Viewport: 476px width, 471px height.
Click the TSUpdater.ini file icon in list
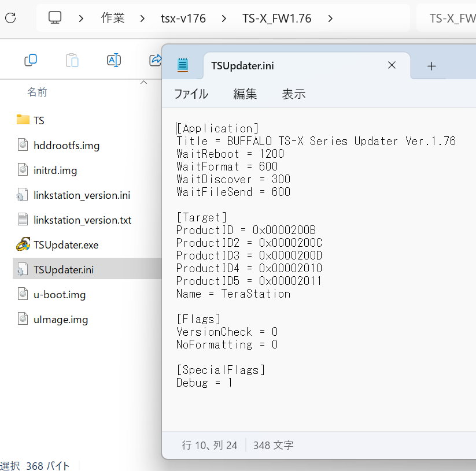click(x=22, y=269)
